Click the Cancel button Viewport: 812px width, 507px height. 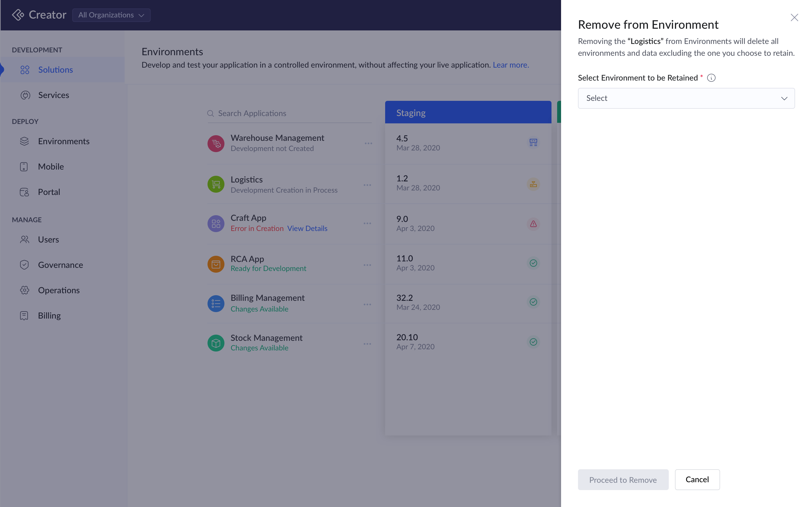tap(697, 479)
